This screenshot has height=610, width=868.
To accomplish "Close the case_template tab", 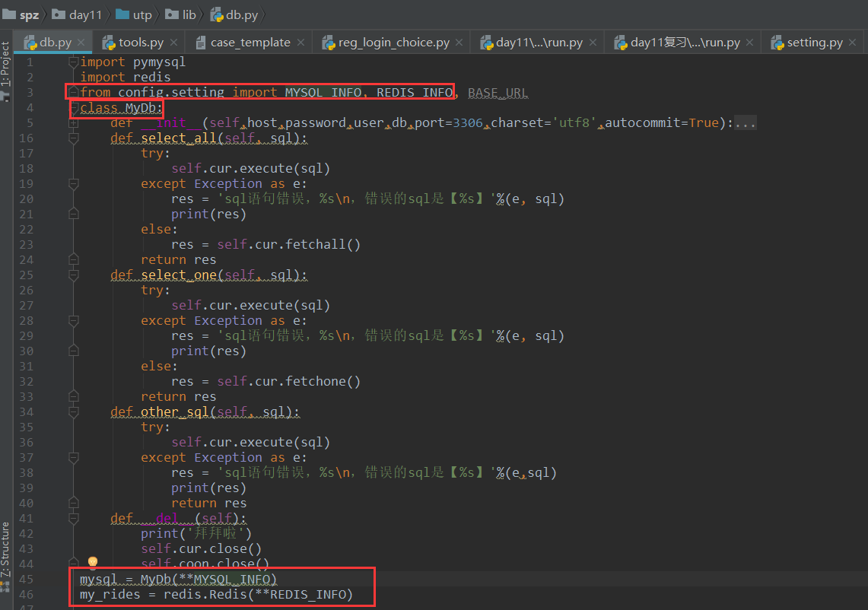I will pyautogui.click(x=300, y=43).
